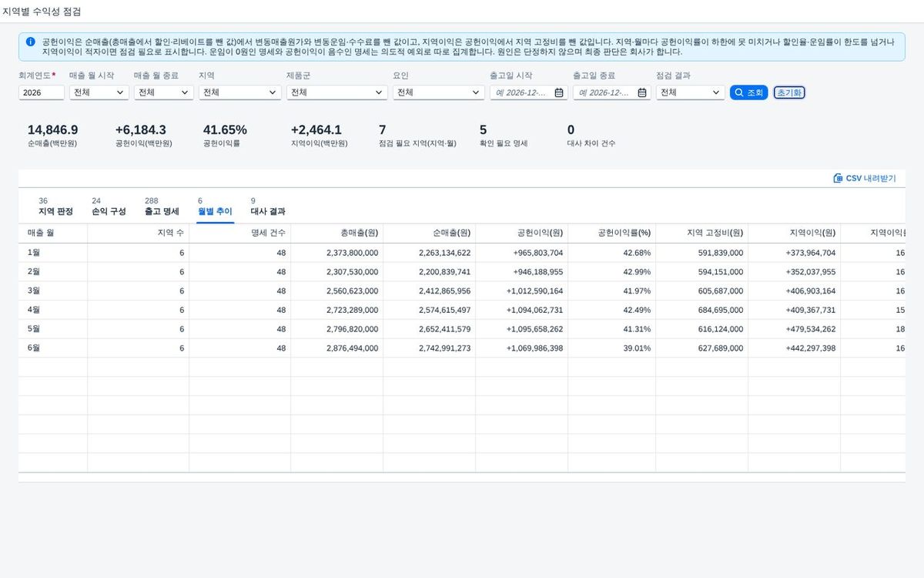924x578 pixels.
Task: Click the magnifier icon in 조회 button
Action: coord(739,92)
